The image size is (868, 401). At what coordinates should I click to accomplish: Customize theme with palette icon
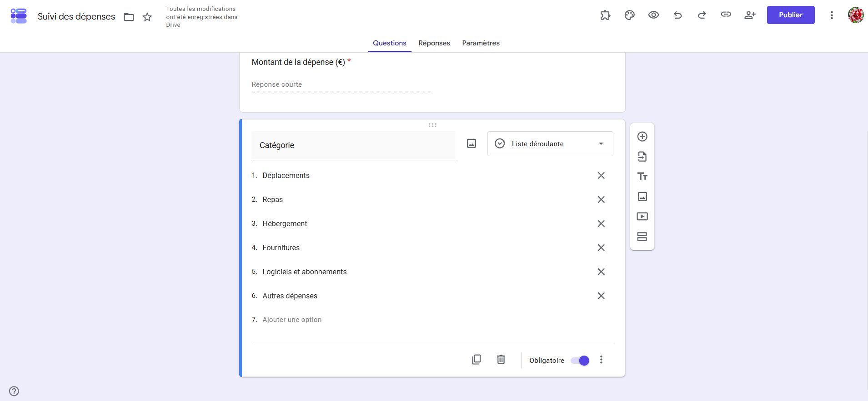(629, 15)
